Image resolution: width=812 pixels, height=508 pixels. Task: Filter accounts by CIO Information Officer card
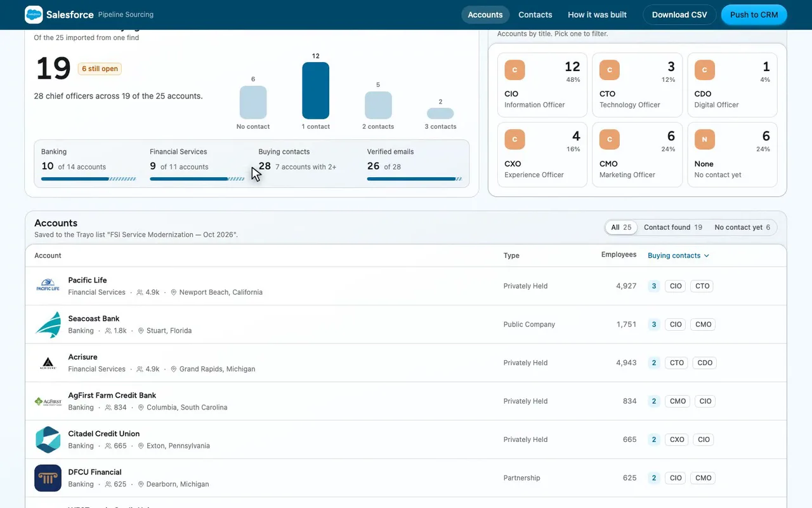542,85
